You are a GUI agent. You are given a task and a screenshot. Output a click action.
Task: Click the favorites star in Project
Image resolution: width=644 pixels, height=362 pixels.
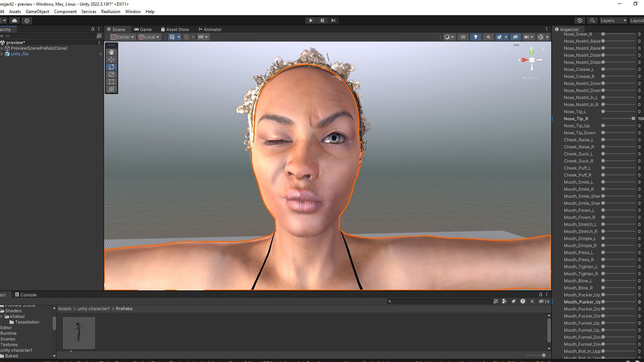[x=532, y=301]
